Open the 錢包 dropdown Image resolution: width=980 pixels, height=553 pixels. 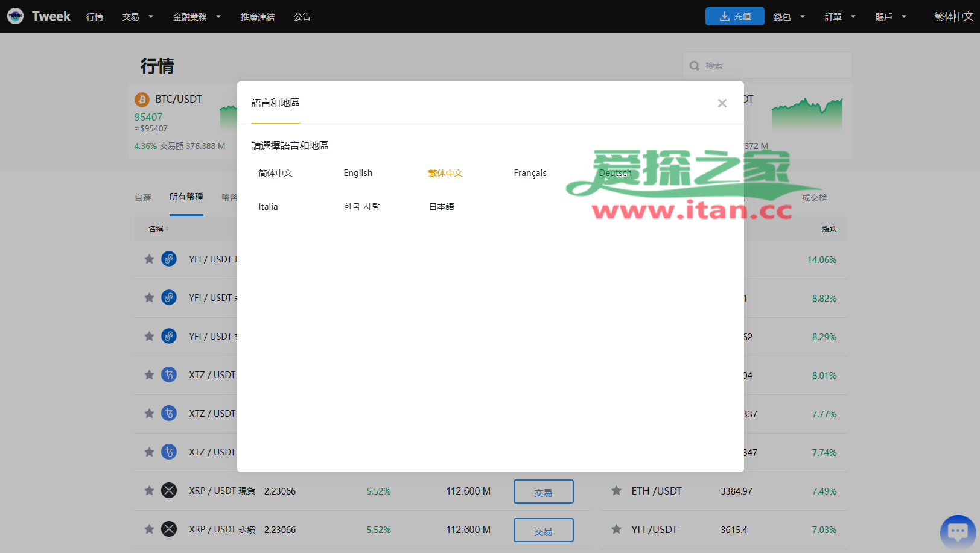(x=789, y=17)
